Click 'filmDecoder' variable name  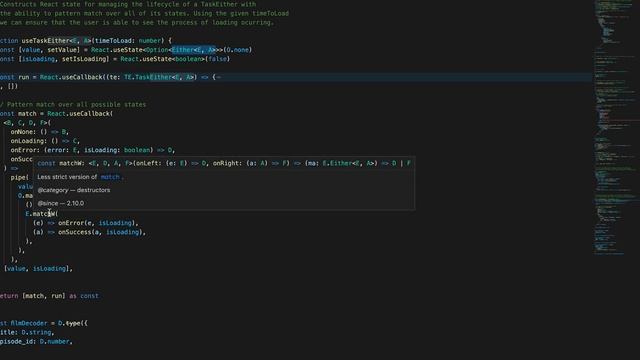[x=29, y=323]
